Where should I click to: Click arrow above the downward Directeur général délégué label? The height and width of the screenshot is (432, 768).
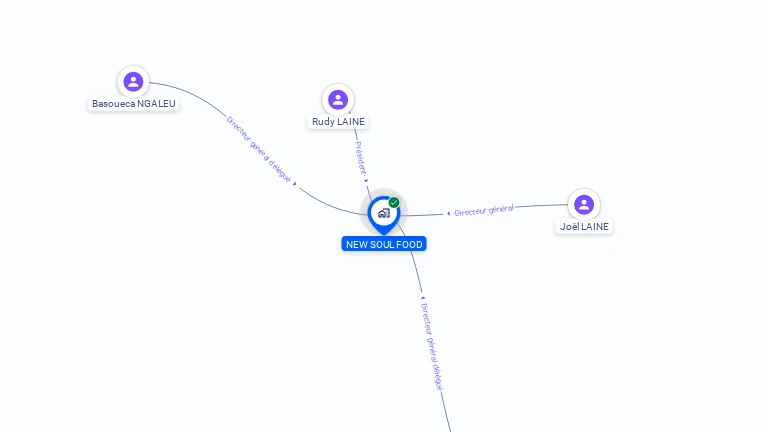[423, 298]
